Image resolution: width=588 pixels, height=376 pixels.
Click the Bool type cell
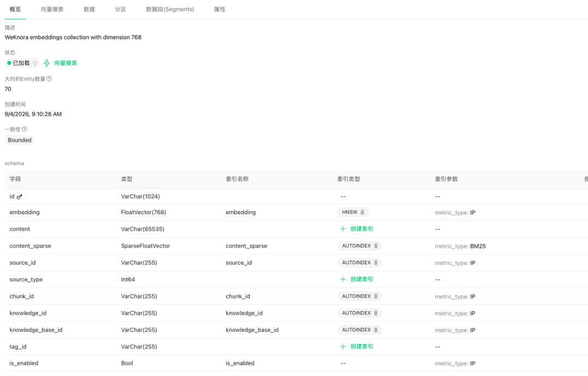pyautogui.click(x=127, y=363)
